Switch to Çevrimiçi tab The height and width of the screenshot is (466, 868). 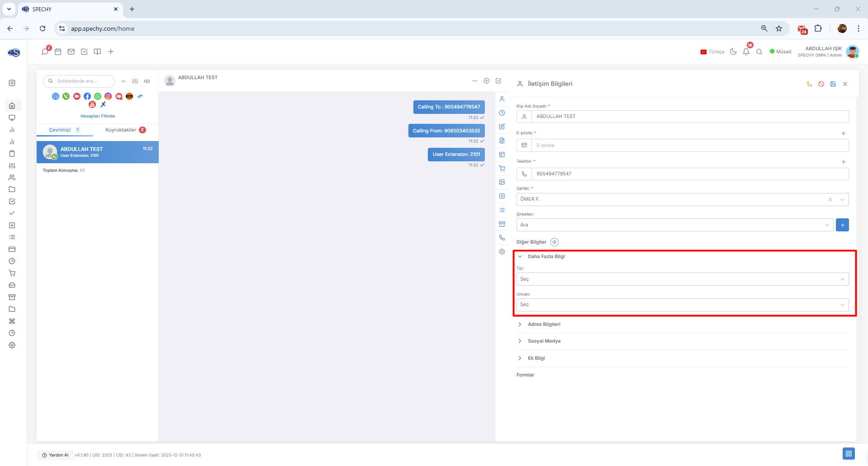(65, 130)
